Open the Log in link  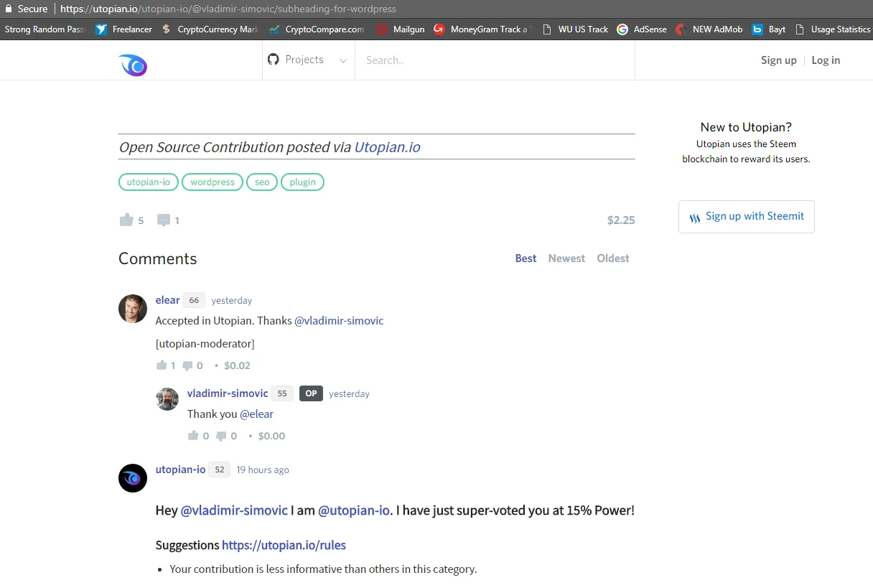click(x=826, y=60)
